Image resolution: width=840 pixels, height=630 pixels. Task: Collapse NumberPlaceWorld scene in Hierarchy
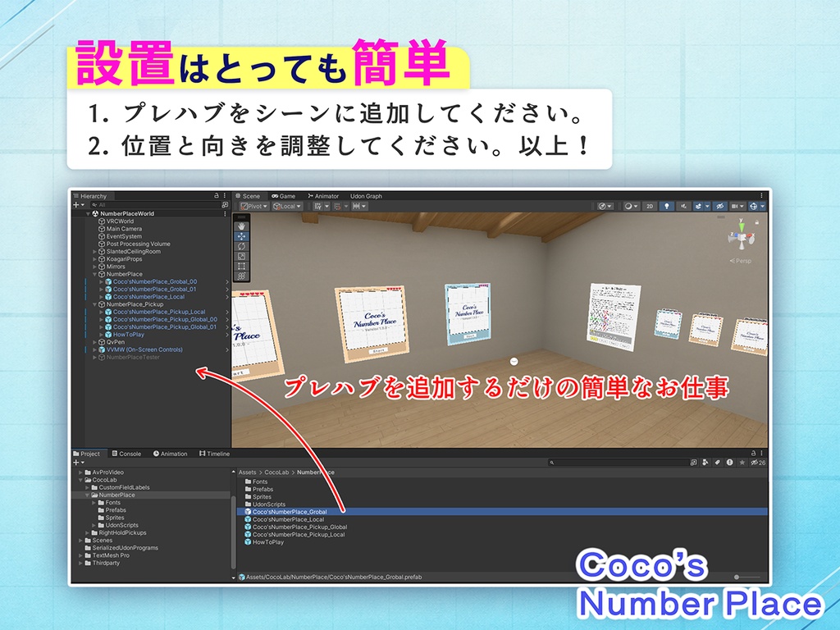pos(89,214)
